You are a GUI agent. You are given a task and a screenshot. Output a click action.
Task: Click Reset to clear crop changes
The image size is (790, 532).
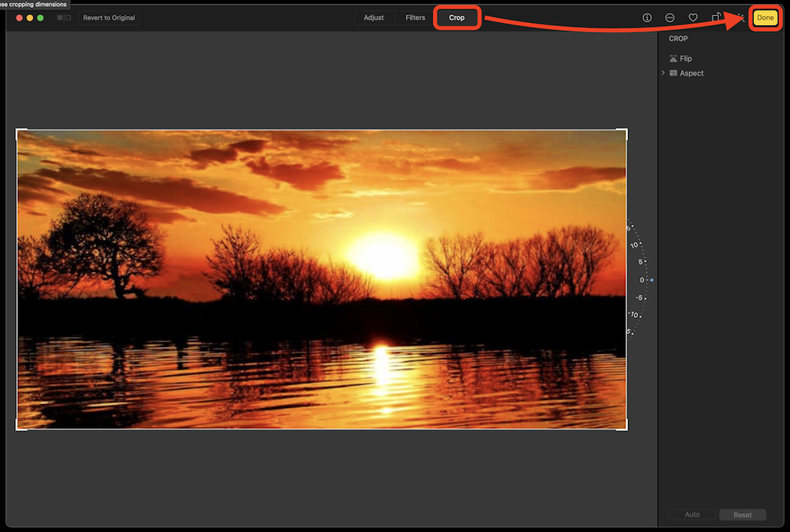[742, 514]
